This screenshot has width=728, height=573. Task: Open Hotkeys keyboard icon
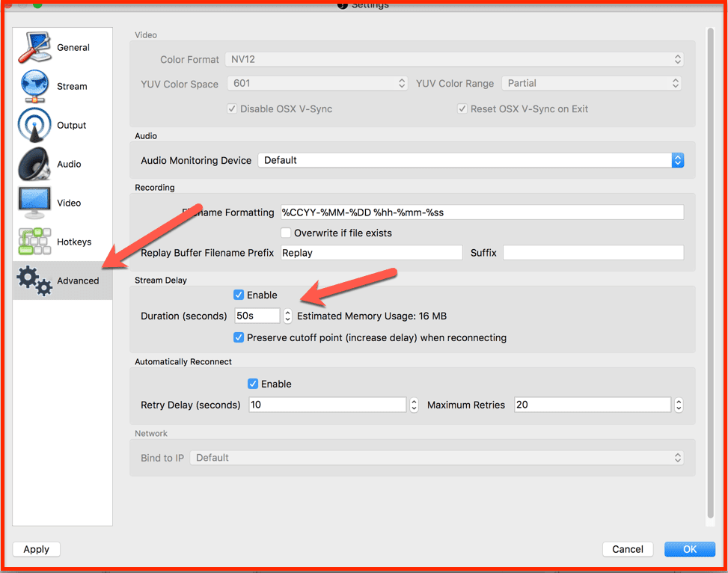(34, 242)
